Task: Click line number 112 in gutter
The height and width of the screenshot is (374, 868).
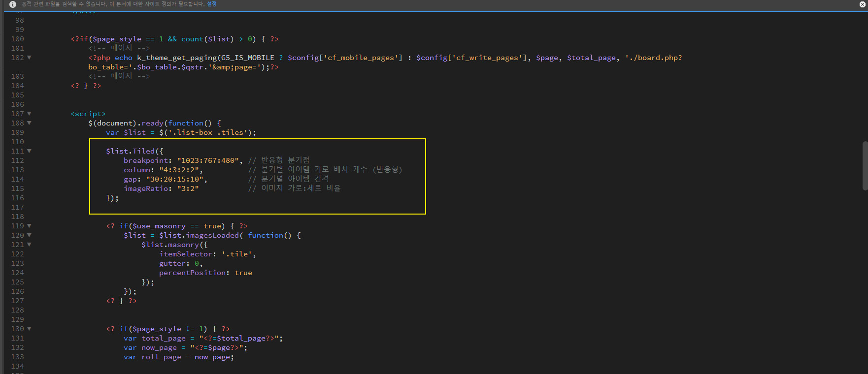Action: [x=17, y=160]
